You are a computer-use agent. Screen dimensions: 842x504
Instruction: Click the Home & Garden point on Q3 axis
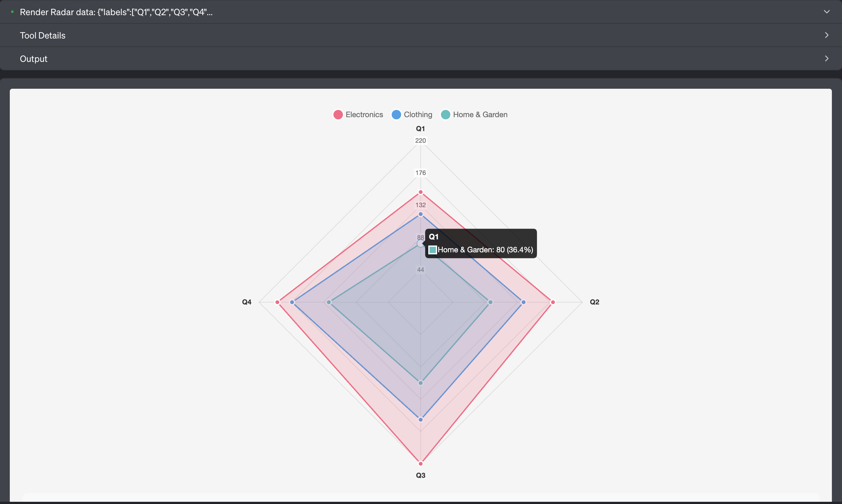pos(420,383)
